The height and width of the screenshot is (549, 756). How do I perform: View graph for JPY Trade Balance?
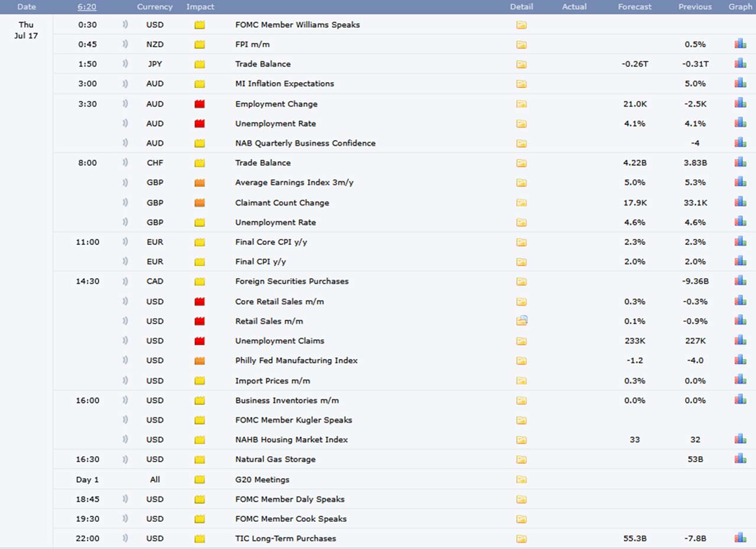tap(740, 63)
